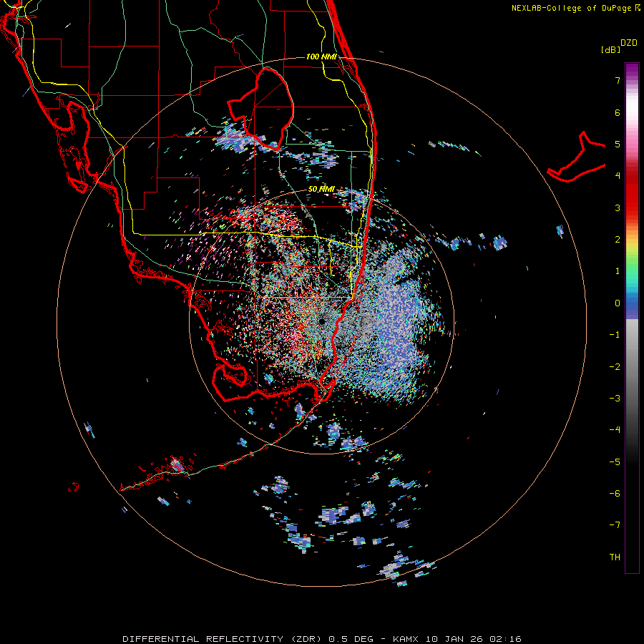The height and width of the screenshot is (644, 644).
Task: Click the 50 NMI range ring label
Action: coord(321,190)
